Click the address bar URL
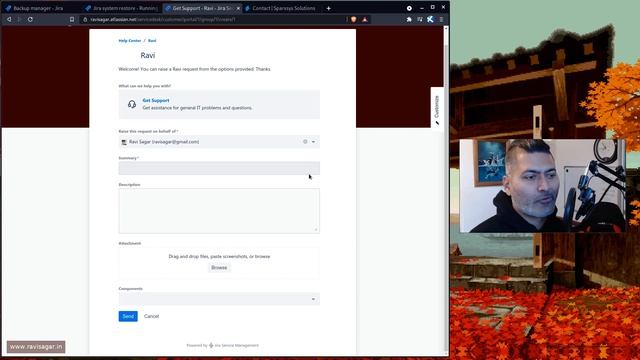The width and height of the screenshot is (640, 360). click(x=162, y=19)
